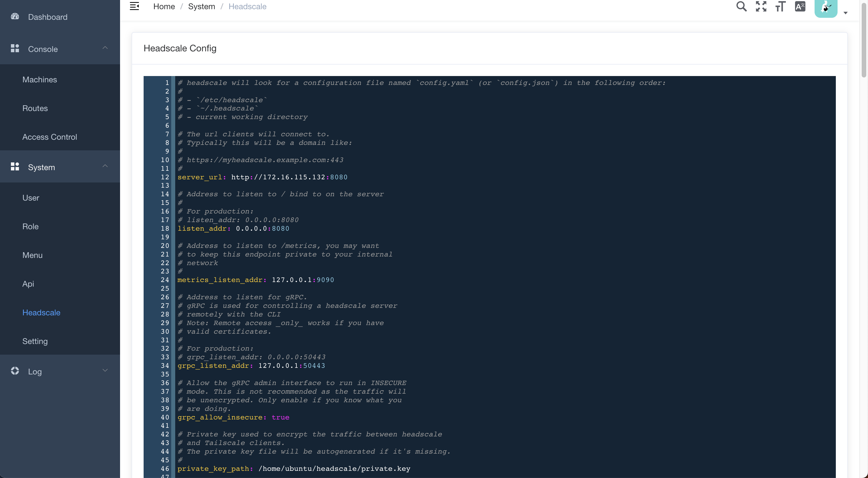Click the Home breadcrumb link

tap(164, 6)
